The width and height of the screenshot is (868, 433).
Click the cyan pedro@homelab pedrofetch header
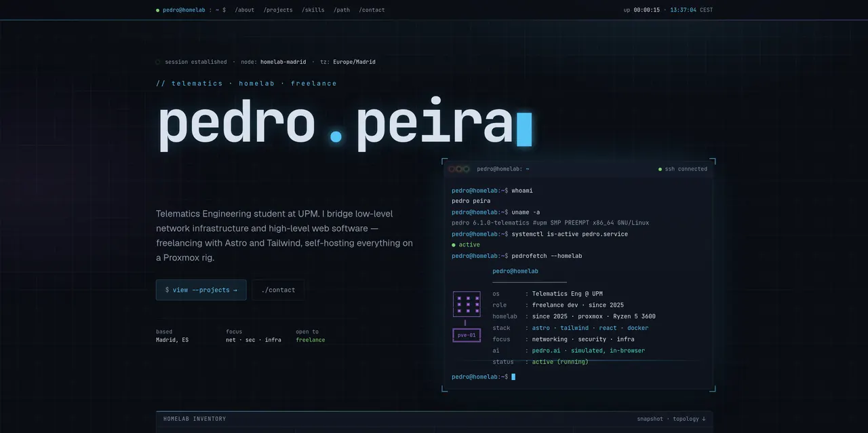point(515,271)
